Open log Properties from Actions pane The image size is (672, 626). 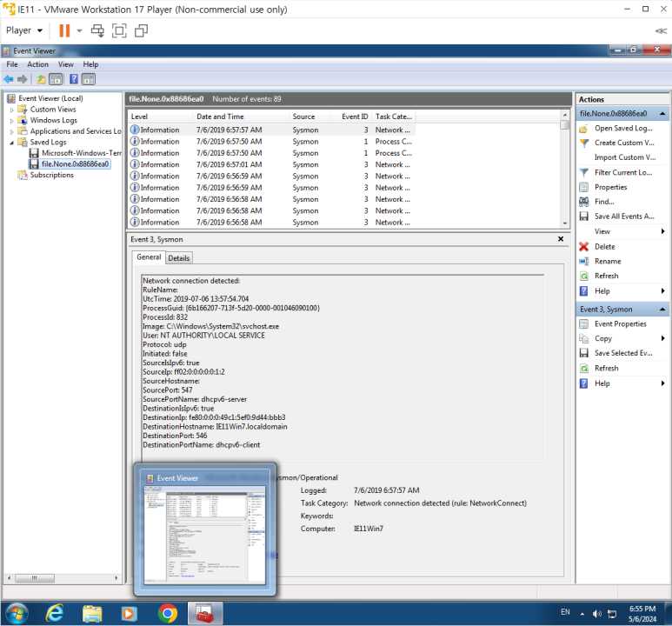coord(610,187)
